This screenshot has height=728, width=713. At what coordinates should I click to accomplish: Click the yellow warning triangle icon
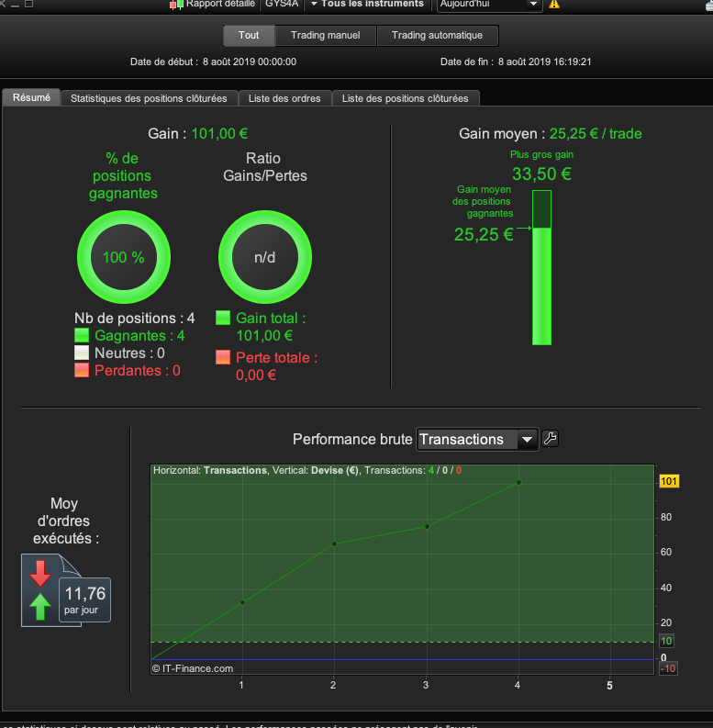pos(554,5)
